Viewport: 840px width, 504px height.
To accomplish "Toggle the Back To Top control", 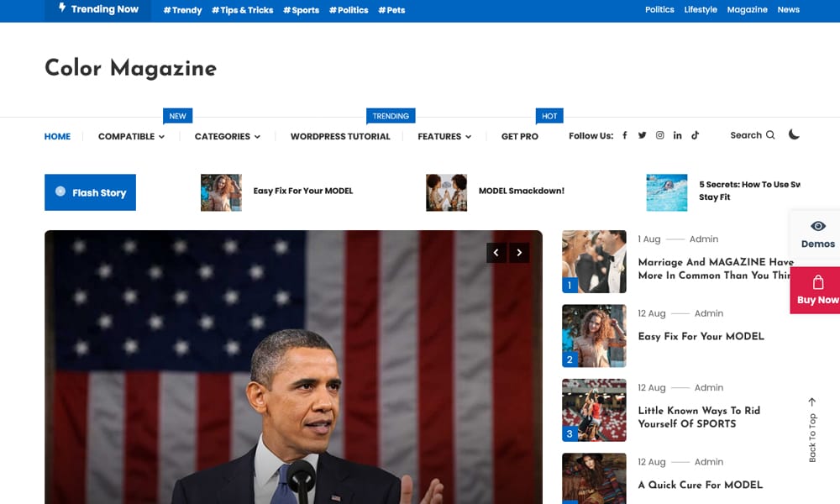I will tap(811, 428).
